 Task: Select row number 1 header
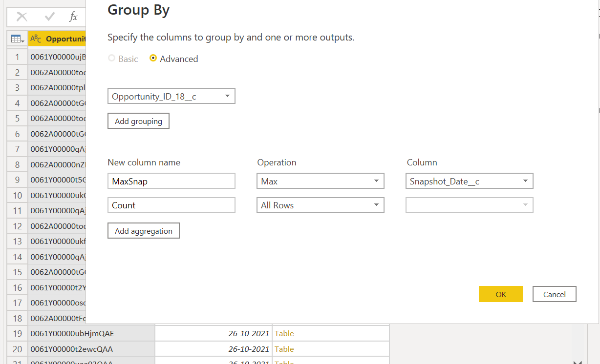[18, 57]
